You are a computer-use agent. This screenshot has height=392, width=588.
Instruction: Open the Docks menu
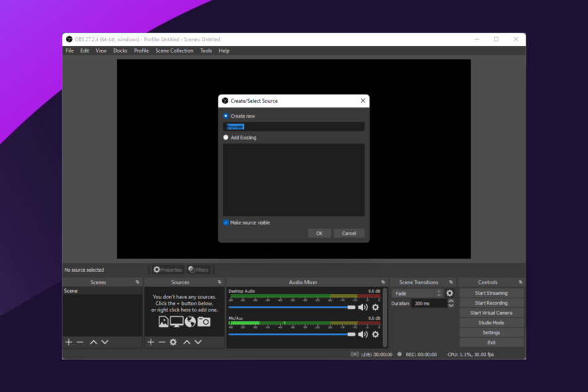[119, 50]
